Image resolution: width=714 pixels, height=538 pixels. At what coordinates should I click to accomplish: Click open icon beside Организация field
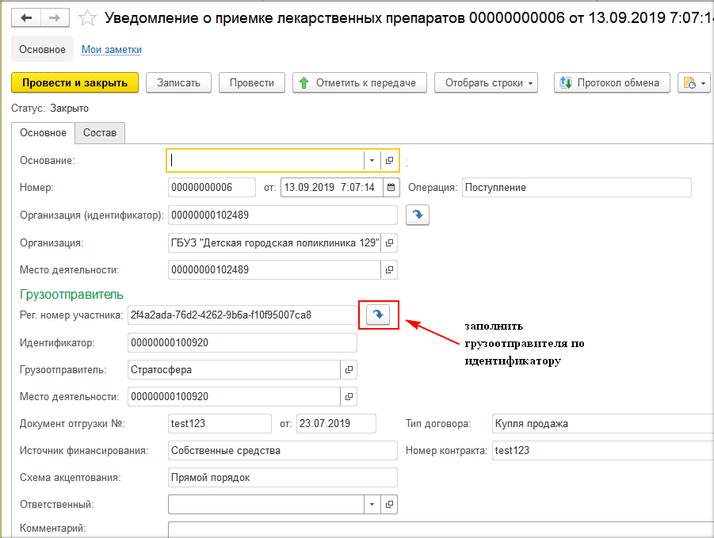coord(390,243)
